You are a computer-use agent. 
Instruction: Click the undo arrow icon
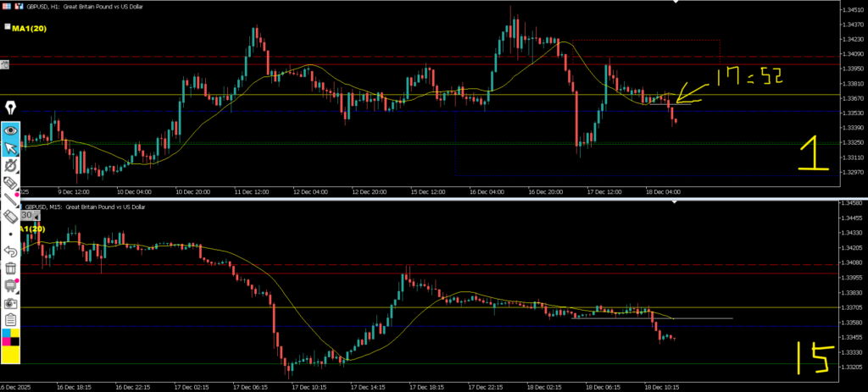tap(11, 251)
